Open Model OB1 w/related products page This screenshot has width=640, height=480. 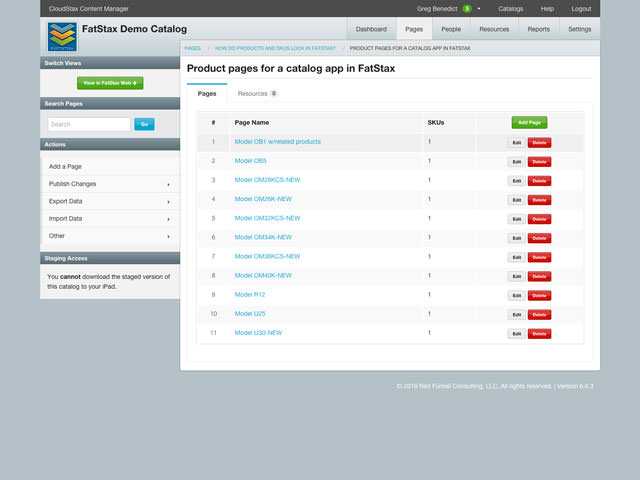pos(278,142)
